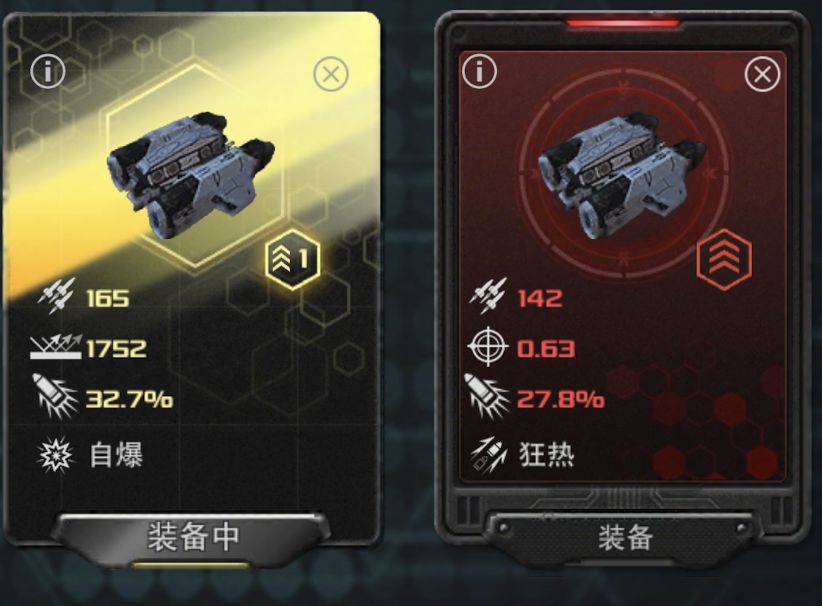Click the 狂热 skill label text
Image resolution: width=822 pixels, height=606 pixels.
[547, 454]
